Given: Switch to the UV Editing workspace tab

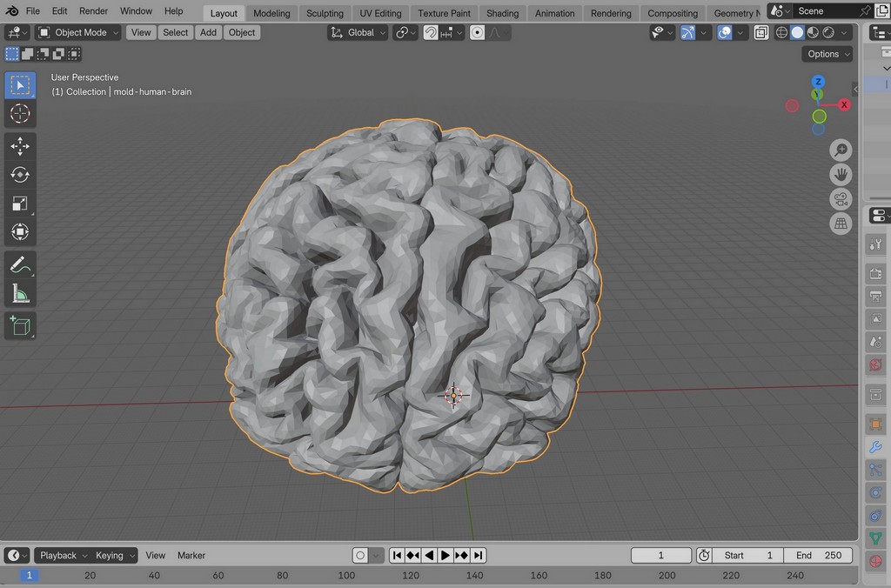Looking at the screenshot, I should (x=380, y=13).
